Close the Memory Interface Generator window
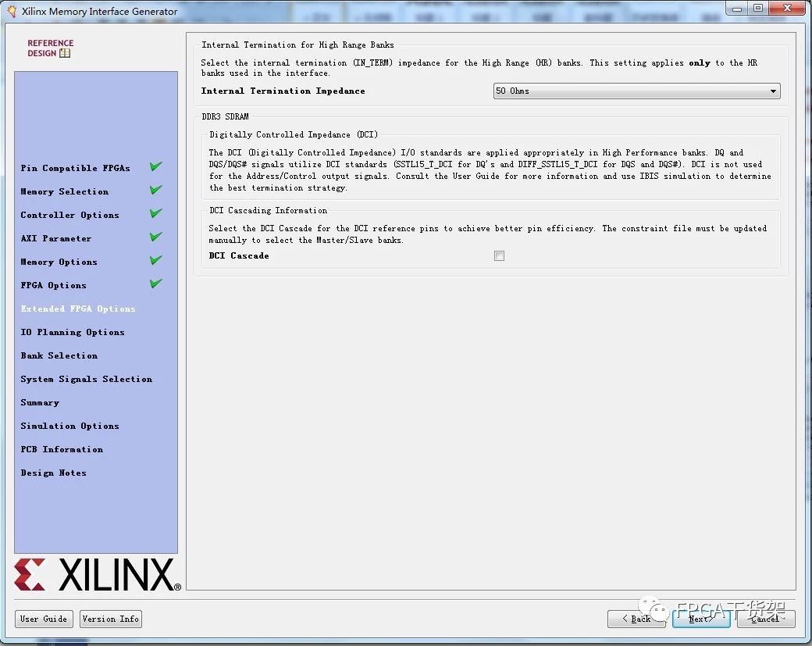The width and height of the screenshot is (812, 646). coord(787,9)
